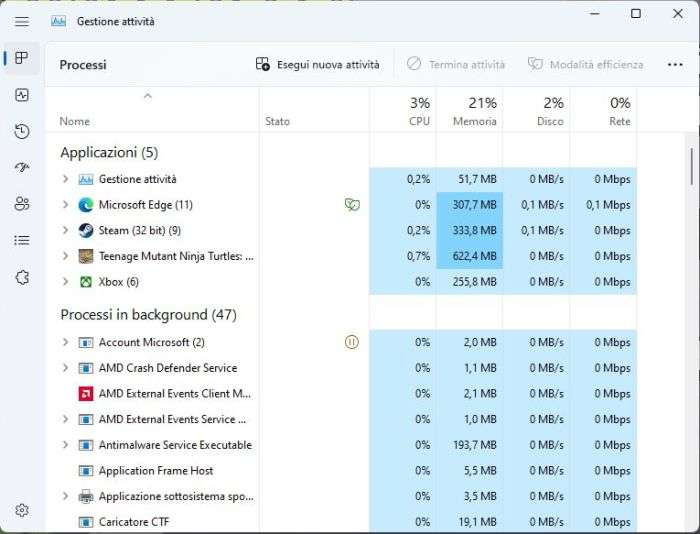Expand AMD External Events Service row
This screenshot has width=700, height=534.
coord(66,419)
